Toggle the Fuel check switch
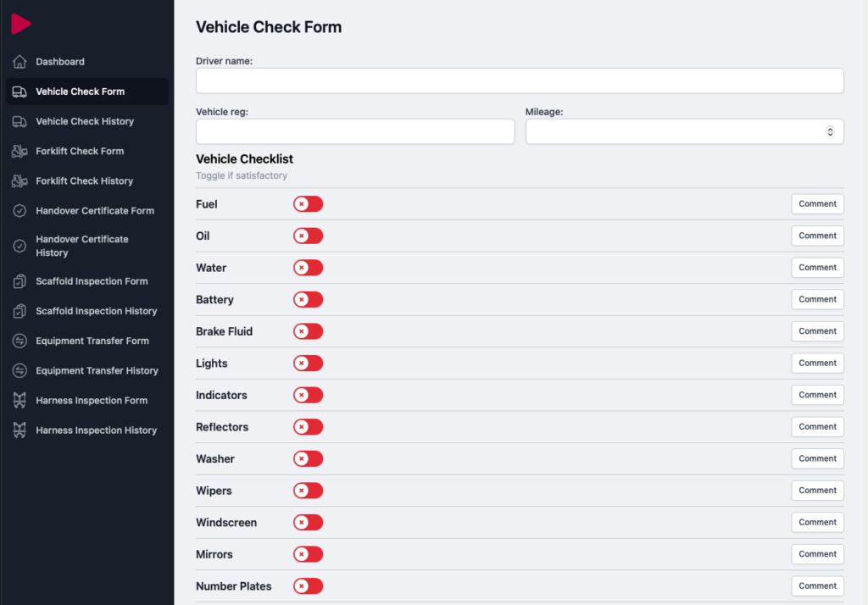The image size is (868, 605). (309, 204)
